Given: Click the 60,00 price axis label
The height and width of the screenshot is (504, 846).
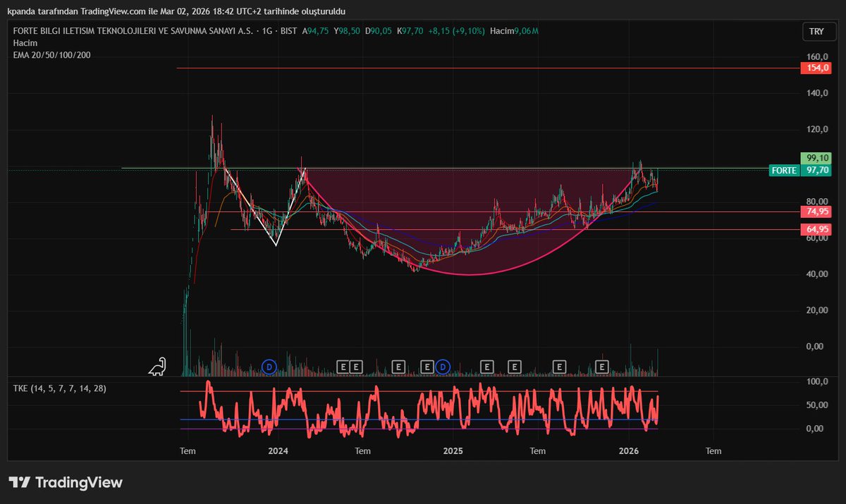Looking at the screenshot, I should pyautogui.click(x=817, y=238).
